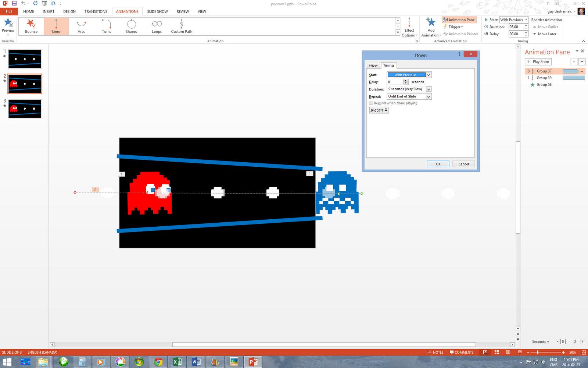Select the Arcs motion path

point(81,26)
